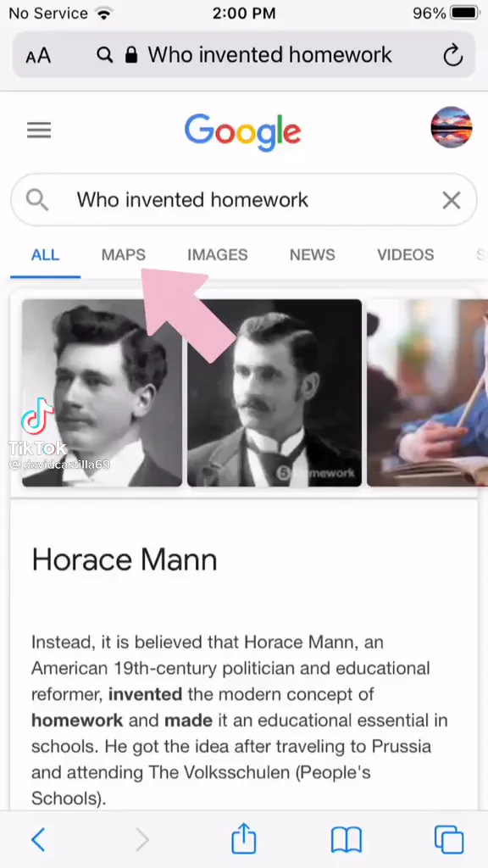Switch to the NEWS results tab
488x868 pixels.
(x=313, y=254)
